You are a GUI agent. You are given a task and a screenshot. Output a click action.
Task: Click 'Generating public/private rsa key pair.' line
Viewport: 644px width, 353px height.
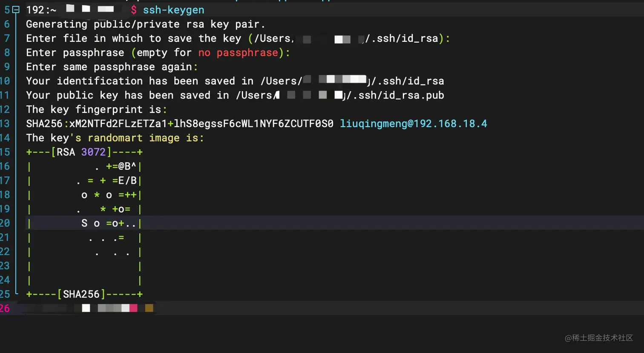pos(145,24)
